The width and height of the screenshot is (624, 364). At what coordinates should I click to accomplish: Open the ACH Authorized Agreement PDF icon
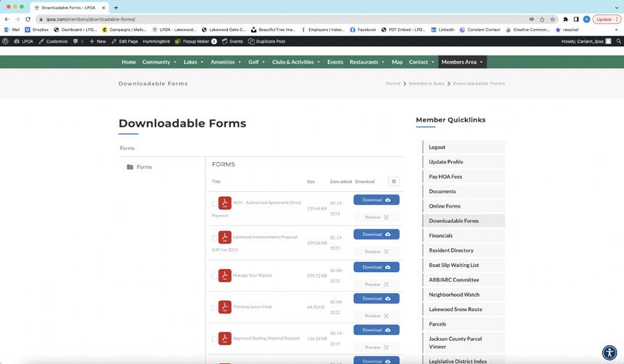[x=225, y=203]
